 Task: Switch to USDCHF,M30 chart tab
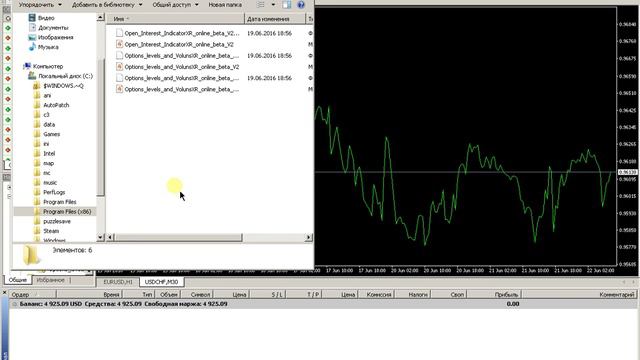click(x=161, y=282)
